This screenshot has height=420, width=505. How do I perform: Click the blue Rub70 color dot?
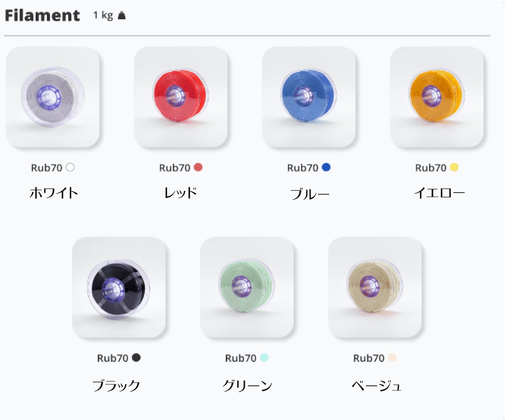coord(326,167)
